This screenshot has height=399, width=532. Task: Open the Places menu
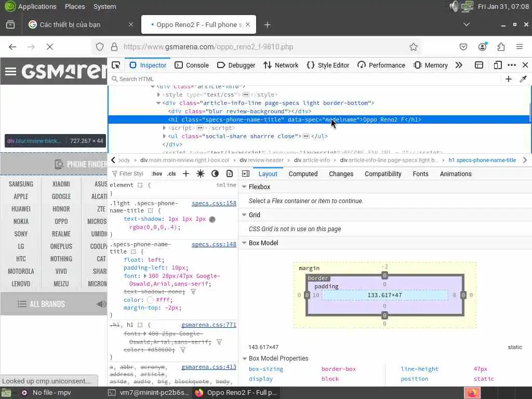click(75, 6)
